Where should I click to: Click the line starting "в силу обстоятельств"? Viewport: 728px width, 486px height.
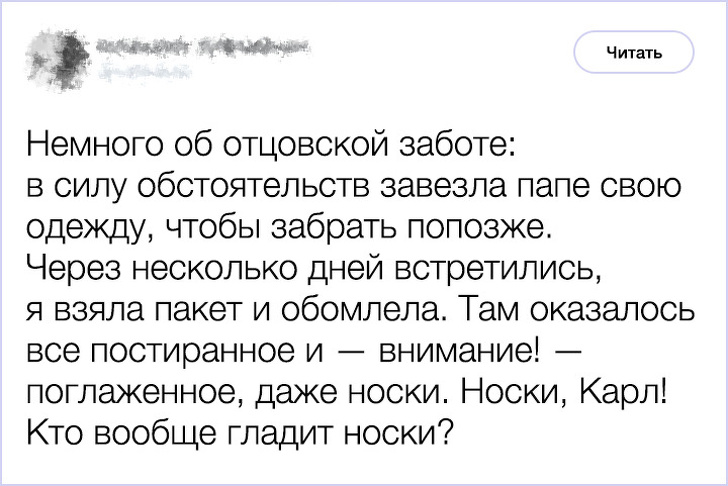click(354, 188)
